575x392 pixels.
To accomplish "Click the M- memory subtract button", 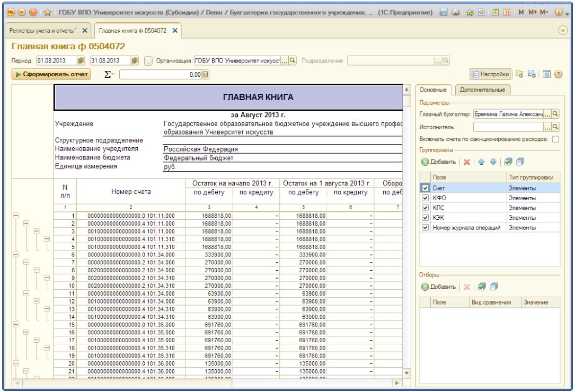I will click(544, 12).
